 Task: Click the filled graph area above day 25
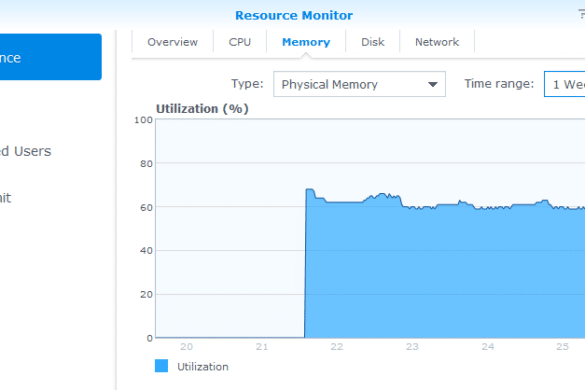pyautogui.click(x=562, y=272)
